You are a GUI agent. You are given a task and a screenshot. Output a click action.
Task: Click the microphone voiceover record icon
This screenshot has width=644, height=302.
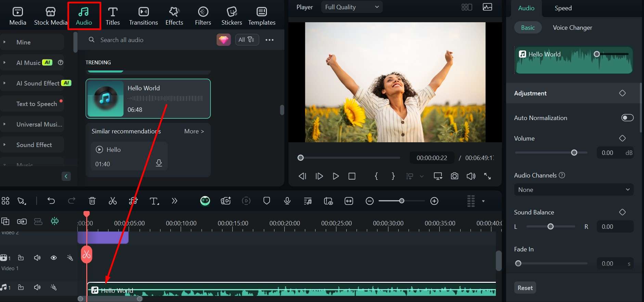point(287,201)
